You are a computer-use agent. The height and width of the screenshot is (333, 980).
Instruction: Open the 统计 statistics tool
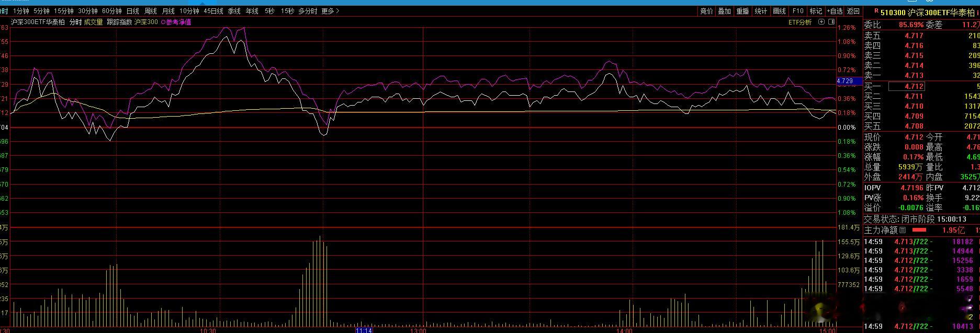761,11
